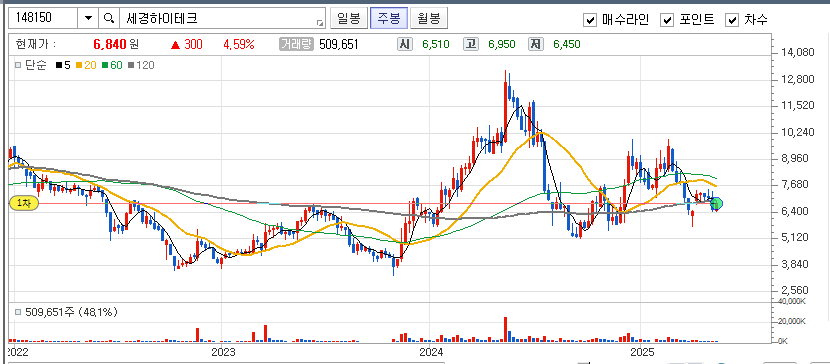This screenshot has height=364, width=830.
Task: Click the gray 120-period MA swatch
Action: 131,66
